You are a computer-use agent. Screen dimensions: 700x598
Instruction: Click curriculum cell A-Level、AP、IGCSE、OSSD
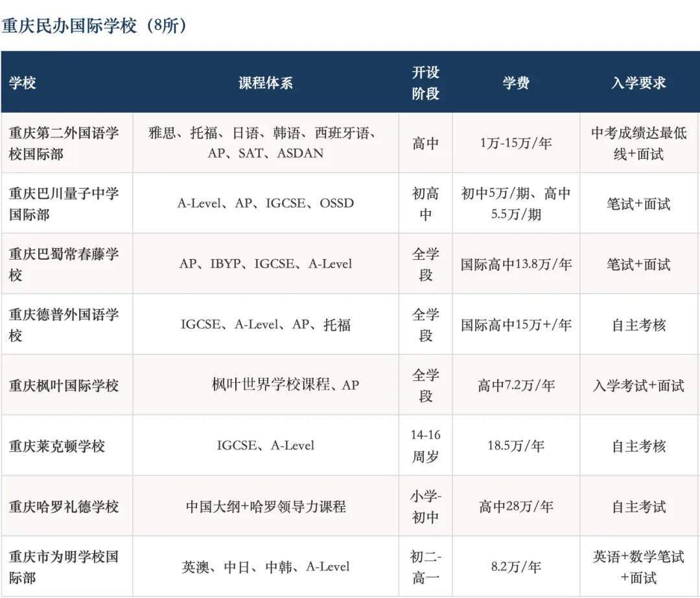[266, 203]
